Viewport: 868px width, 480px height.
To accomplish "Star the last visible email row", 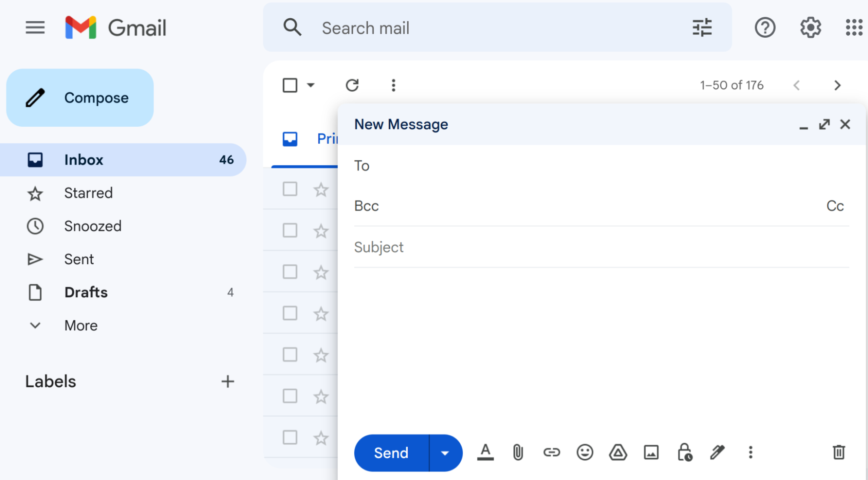I will 321,438.
